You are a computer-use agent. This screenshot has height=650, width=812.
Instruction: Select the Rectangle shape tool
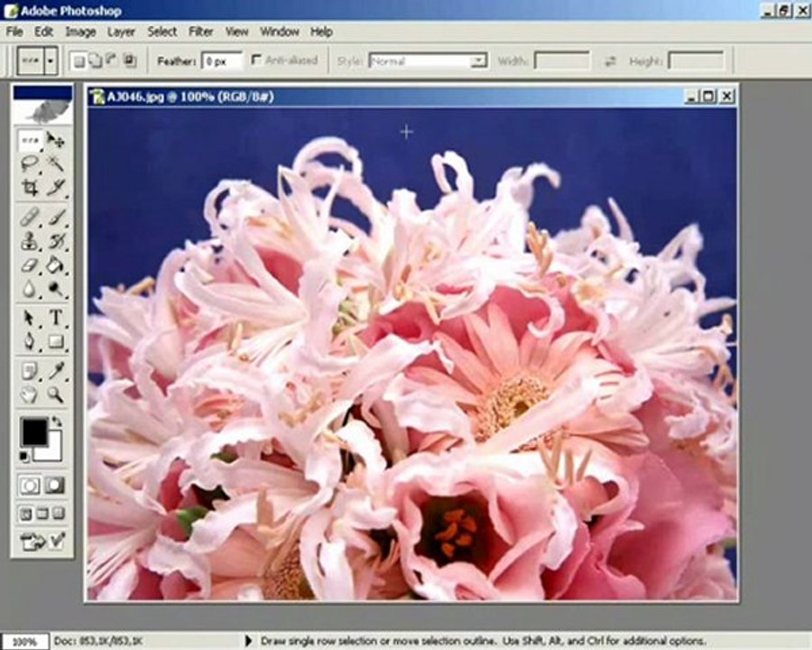(x=56, y=341)
